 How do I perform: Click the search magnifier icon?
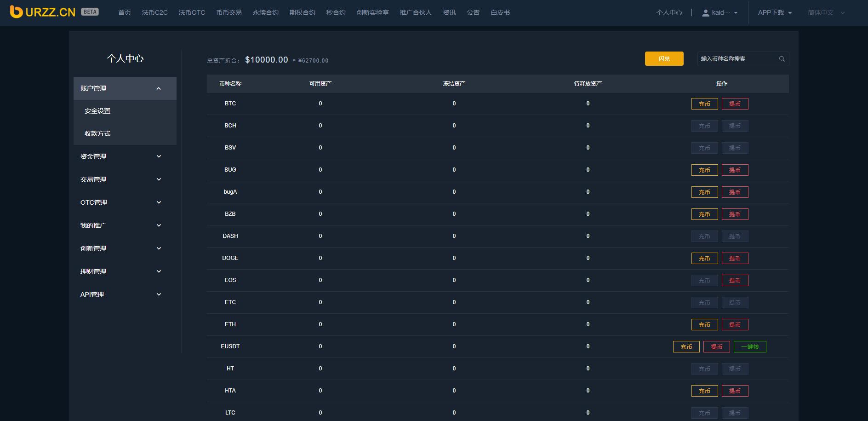point(782,59)
